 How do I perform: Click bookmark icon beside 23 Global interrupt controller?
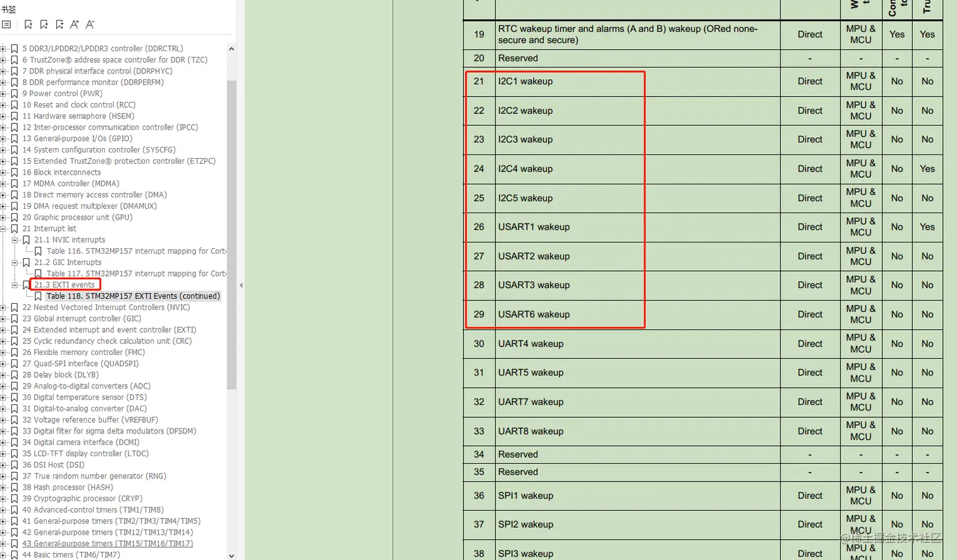14,319
